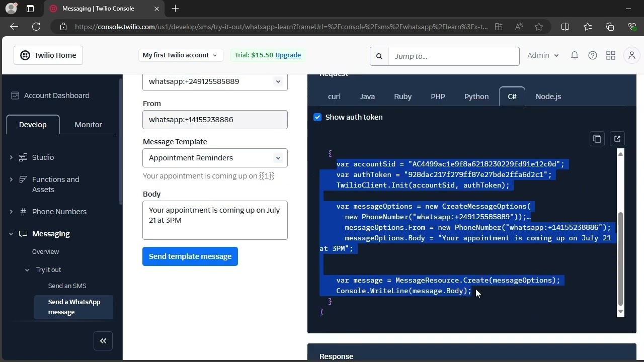Viewport: 644px width, 362px height.
Task: Select the Python code tab
Action: click(x=476, y=97)
